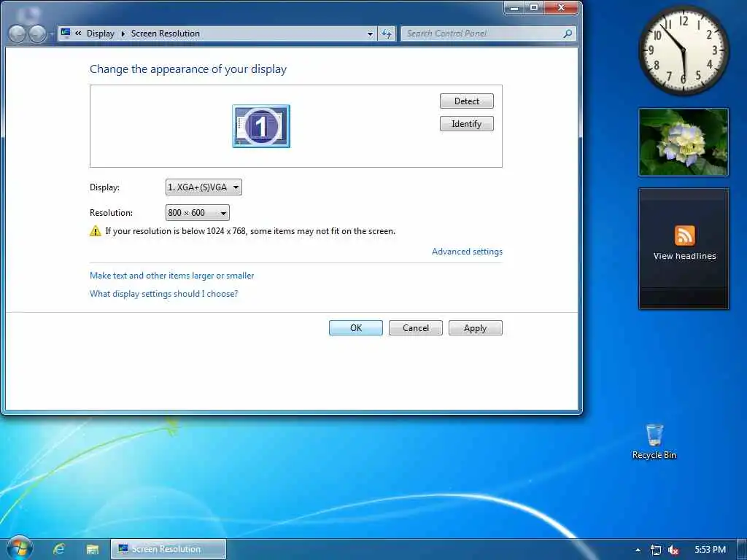Click the Search Control Panel field
Viewport: 747px width, 560px height.
pyautogui.click(x=488, y=34)
